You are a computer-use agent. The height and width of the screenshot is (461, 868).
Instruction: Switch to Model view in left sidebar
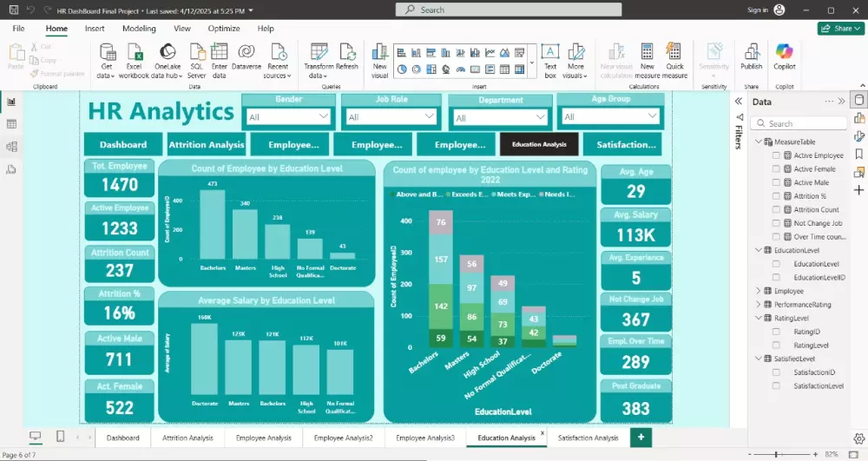(11, 147)
